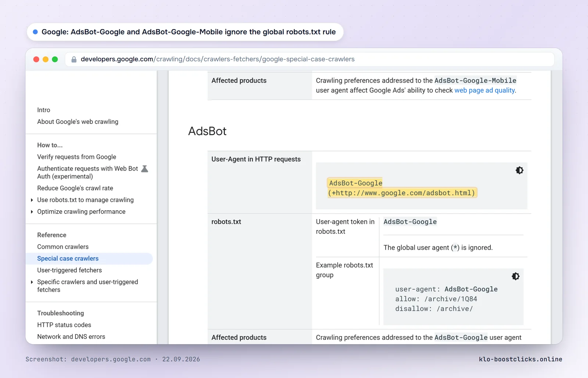Image resolution: width=588 pixels, height=378 pixels.
Task: Open User-triggered fetchers page
Action: click(69, 270)
